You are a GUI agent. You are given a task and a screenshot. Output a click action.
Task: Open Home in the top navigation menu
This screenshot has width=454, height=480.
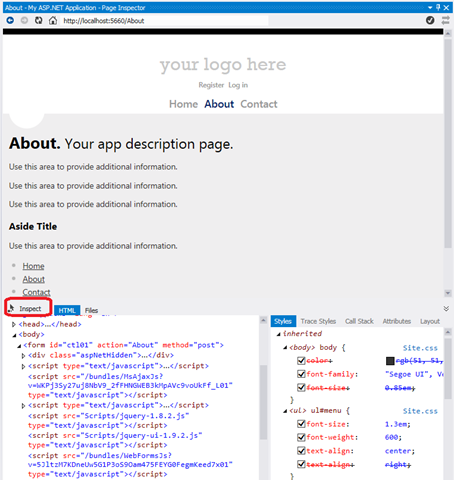tap(183, 104)
